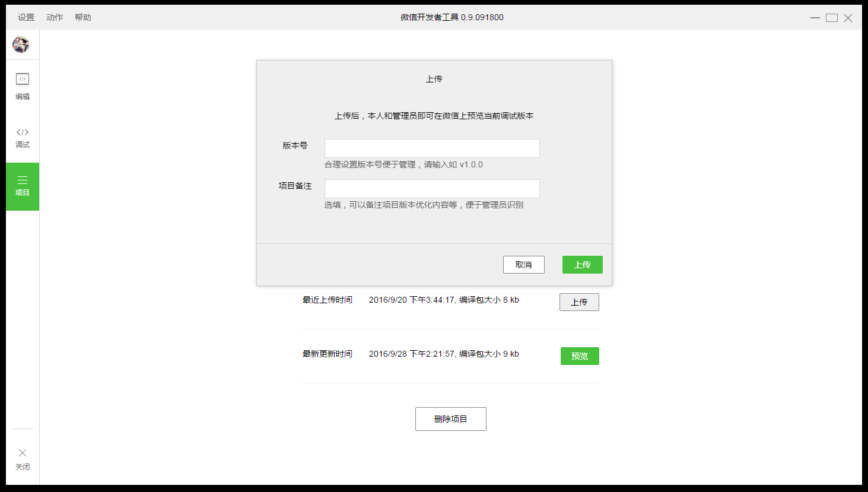
Task: Minimize the developer tools window
Action: coord(815,18)
